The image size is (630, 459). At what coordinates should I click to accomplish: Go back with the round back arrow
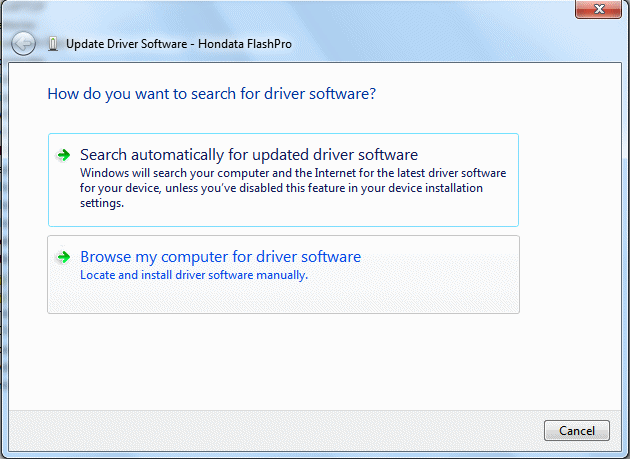23,43
